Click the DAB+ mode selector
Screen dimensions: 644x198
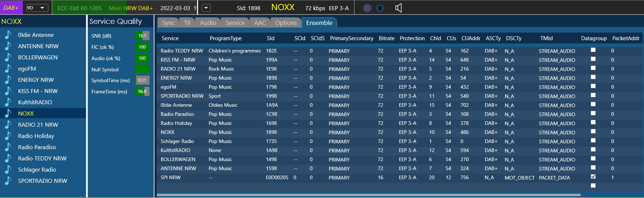tap(11, 8)
